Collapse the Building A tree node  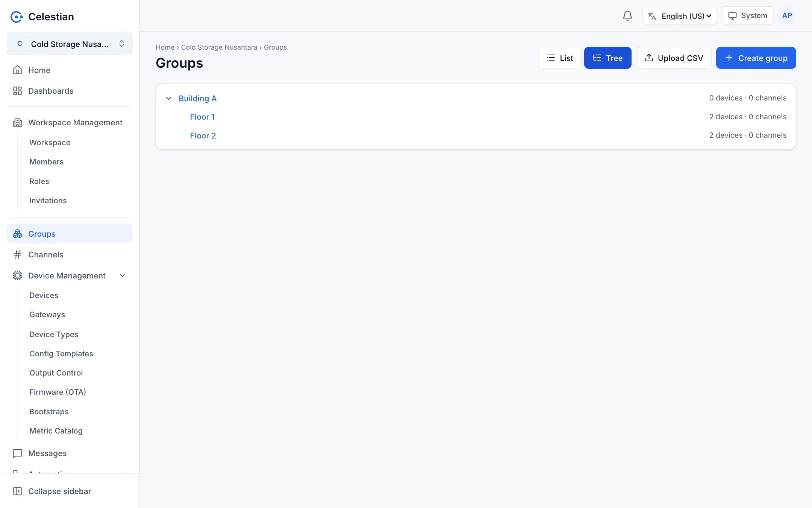point(168,98)
